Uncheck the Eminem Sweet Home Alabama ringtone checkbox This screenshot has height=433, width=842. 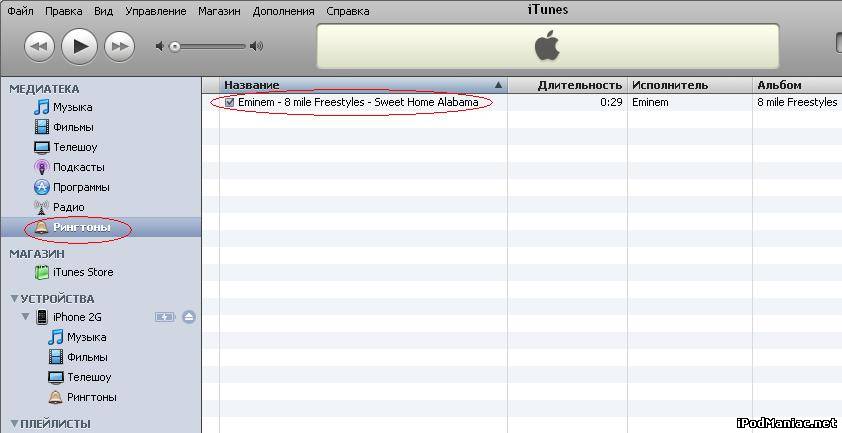230,102
